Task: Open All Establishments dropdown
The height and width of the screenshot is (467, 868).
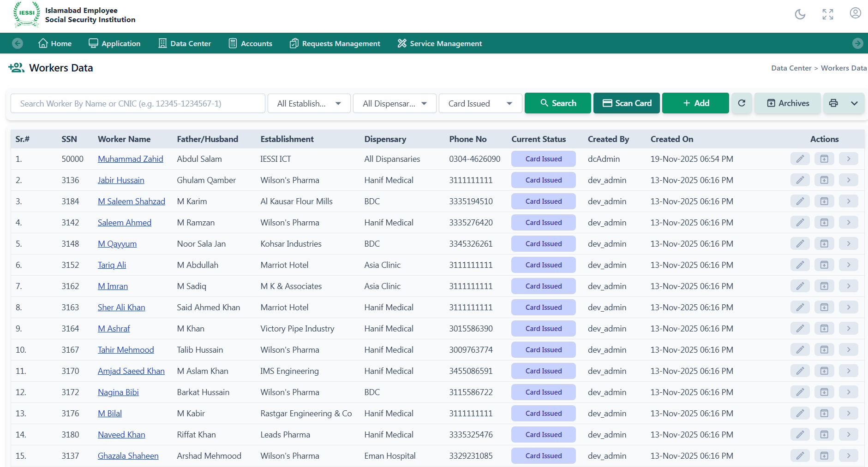Action: (309, 104)
